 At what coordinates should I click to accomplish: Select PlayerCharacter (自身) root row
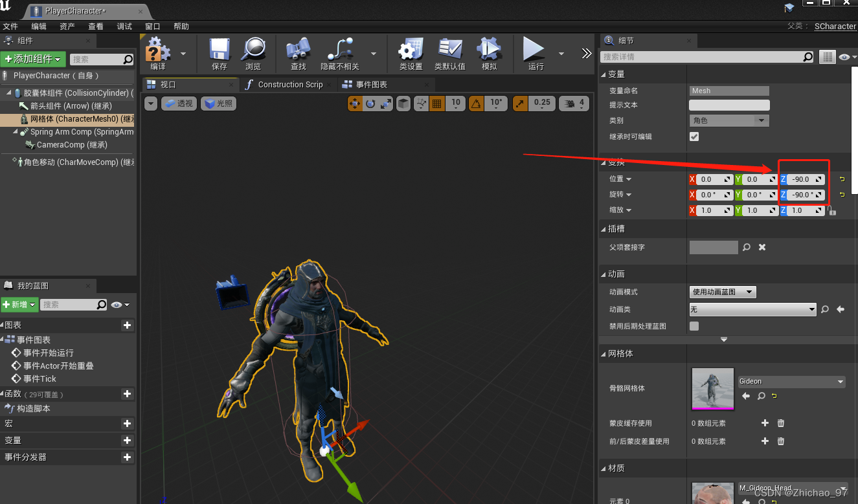click(x=68, y=76)
